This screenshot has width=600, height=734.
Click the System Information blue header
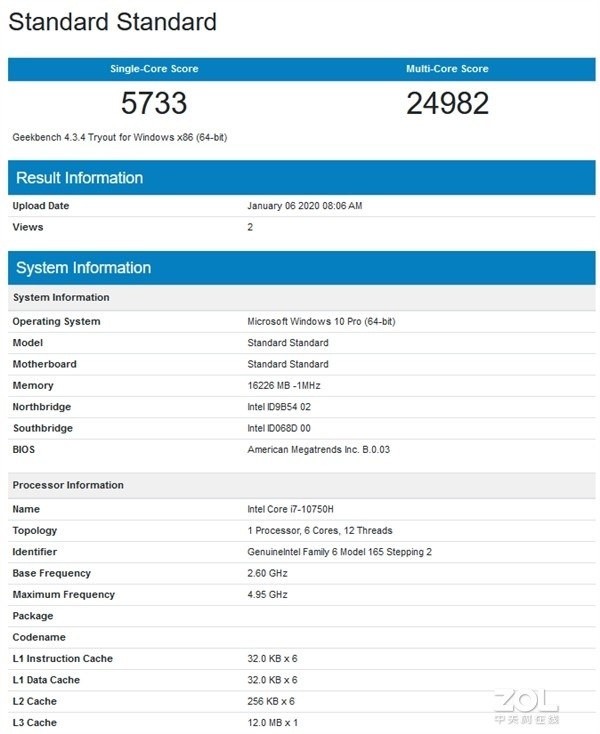point(301,268)
